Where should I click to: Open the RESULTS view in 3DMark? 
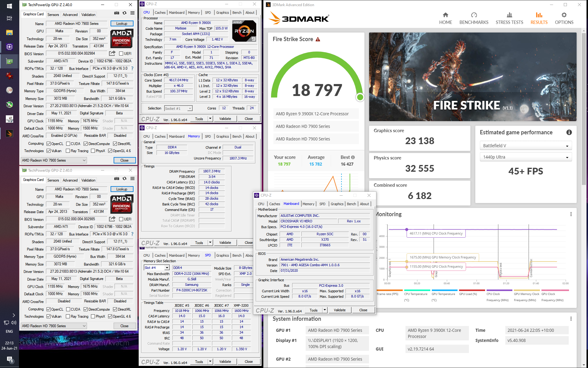539,18
